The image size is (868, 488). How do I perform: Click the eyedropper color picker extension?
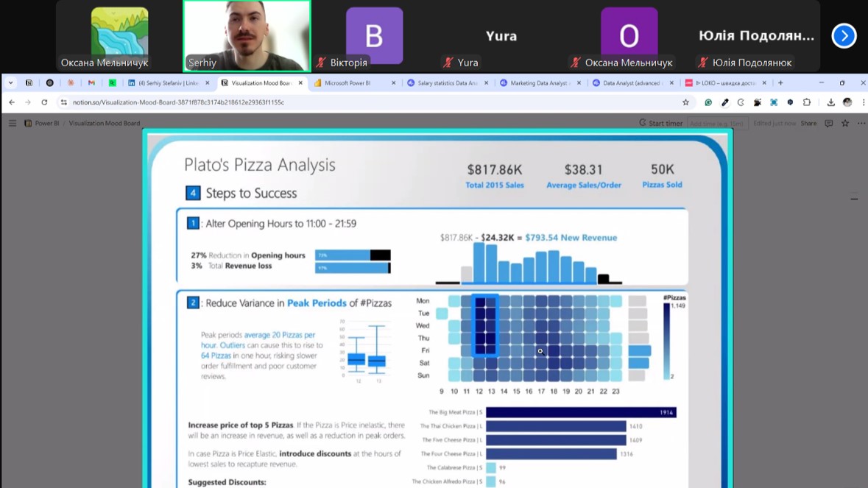point(724,103)
